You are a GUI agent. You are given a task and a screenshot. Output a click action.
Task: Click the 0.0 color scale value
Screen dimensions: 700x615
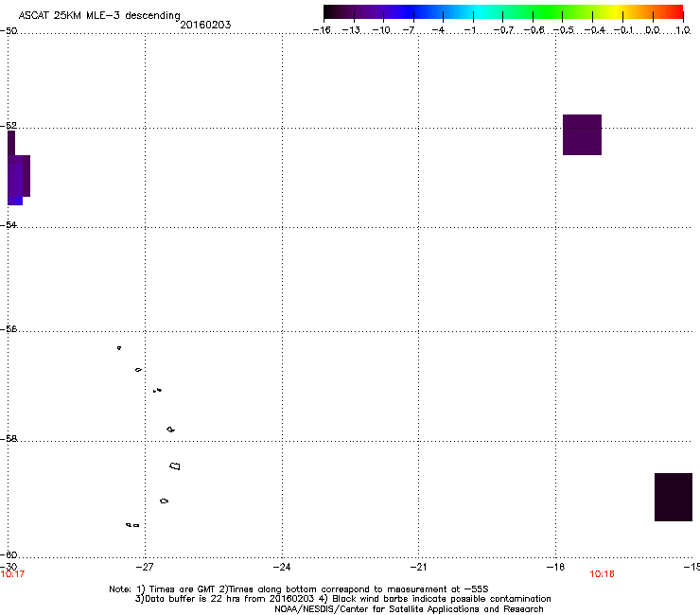pos(653,30)
